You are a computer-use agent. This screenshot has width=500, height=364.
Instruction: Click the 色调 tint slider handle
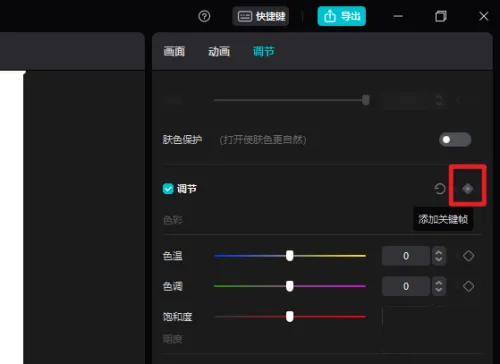(x=290, y=286)
